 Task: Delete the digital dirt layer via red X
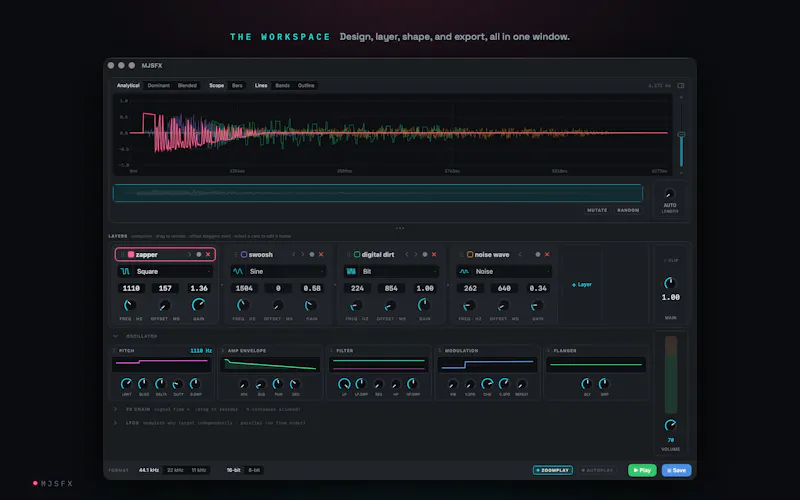pyautogui.click(x=434, y=255)
